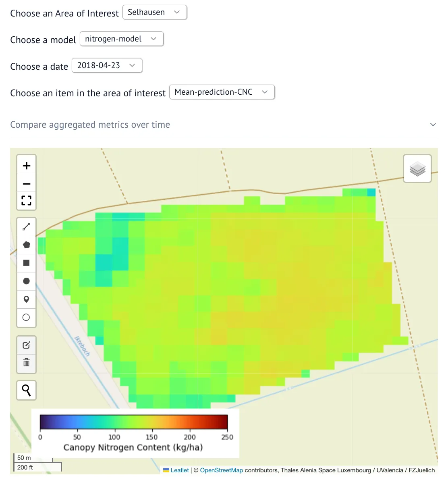This screenshot has width=448, height=482.
Task: Select the draw rectangle tool
Action: pos(27,263)
